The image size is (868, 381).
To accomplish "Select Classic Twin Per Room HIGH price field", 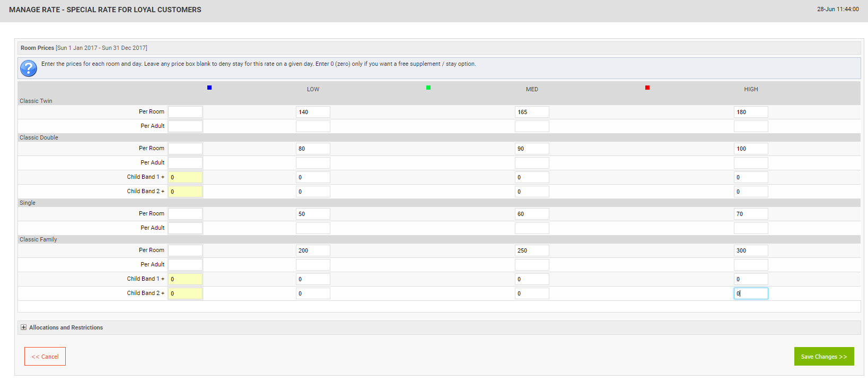I will tap(751, 112).
